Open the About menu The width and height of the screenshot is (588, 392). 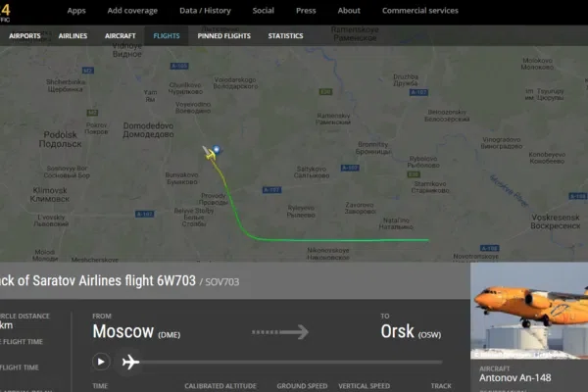(349, 11)
